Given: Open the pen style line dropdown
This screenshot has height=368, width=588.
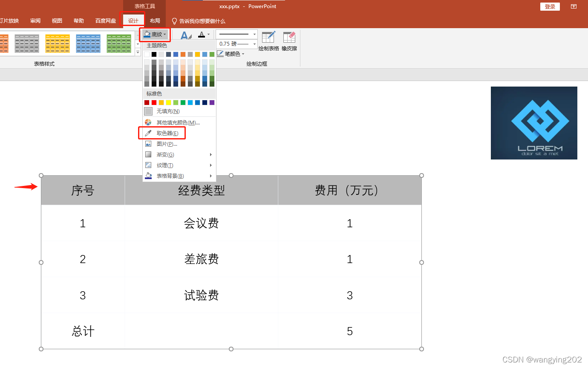Looking at the screenshot, I should [x=254, y=34].
